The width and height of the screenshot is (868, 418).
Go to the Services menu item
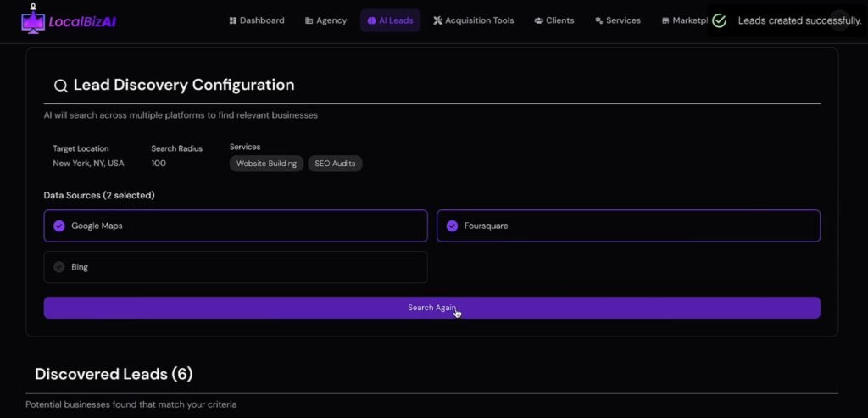click(617, 20)
